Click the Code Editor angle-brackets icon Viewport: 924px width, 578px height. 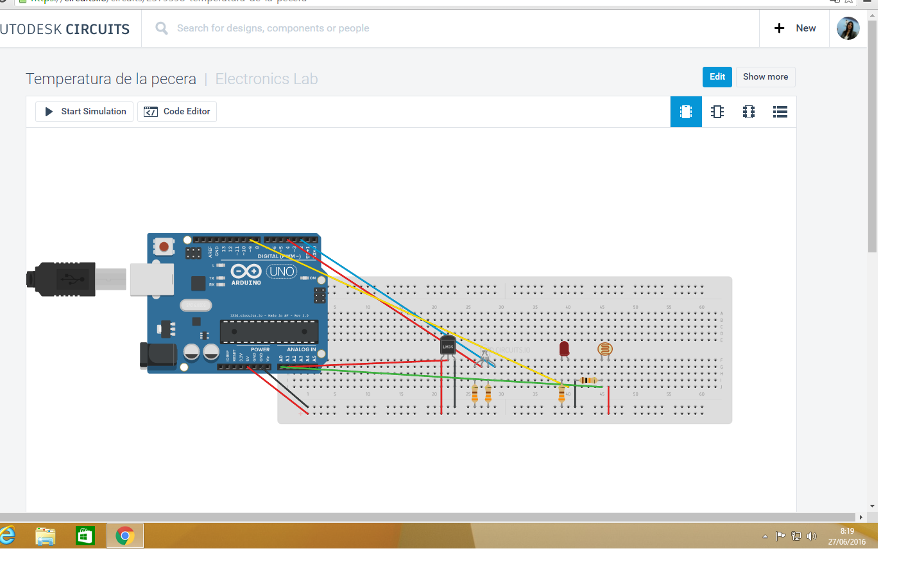pyautogui.click(x=150, y=111)
